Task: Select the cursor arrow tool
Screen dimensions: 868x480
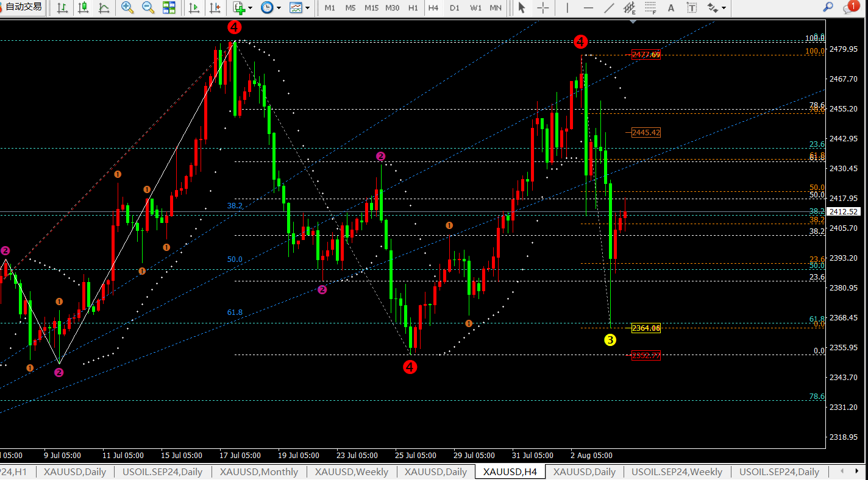Action: (521, 7)
